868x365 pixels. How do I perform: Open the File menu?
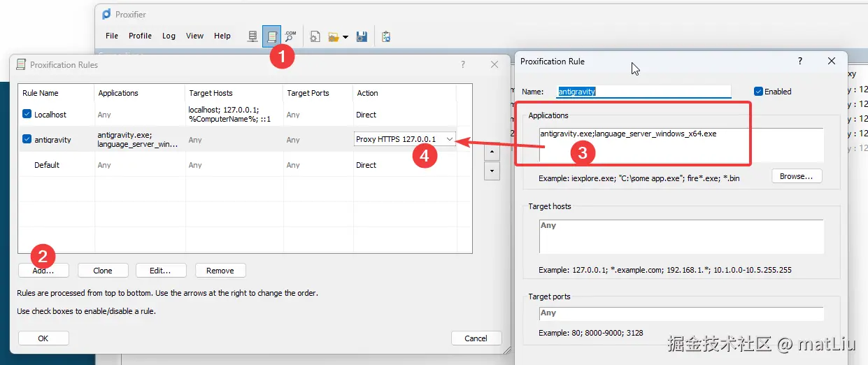tap(112, 36)
